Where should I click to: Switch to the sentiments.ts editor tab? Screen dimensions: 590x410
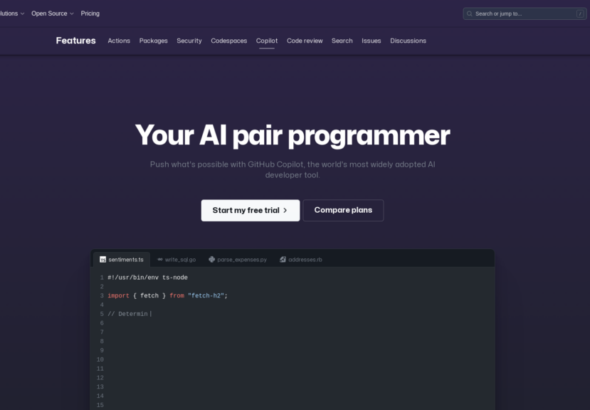tap(121, 260)
